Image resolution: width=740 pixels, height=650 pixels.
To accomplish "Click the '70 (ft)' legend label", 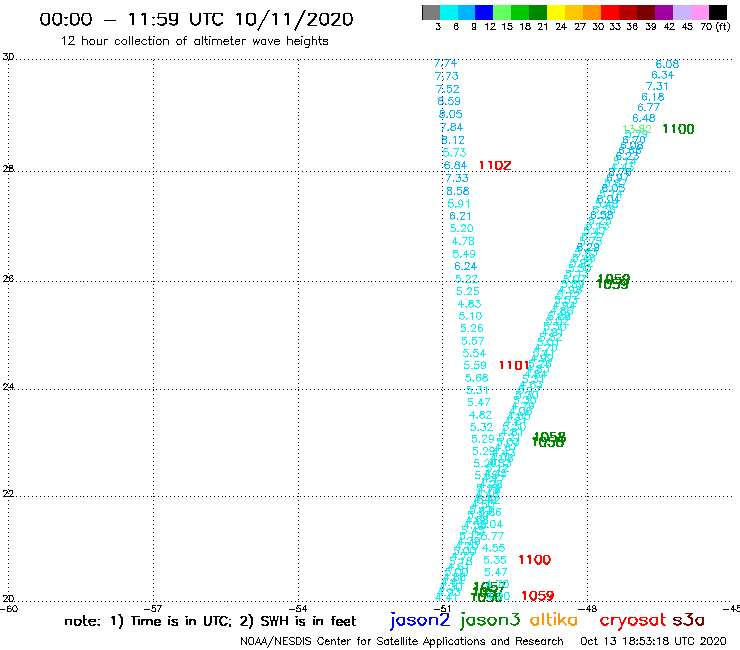I will 715,27.
